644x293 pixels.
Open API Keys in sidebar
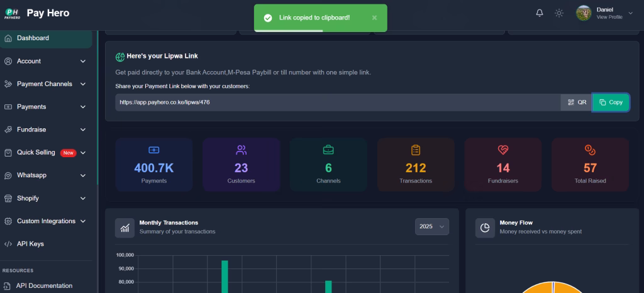(30, 244)
